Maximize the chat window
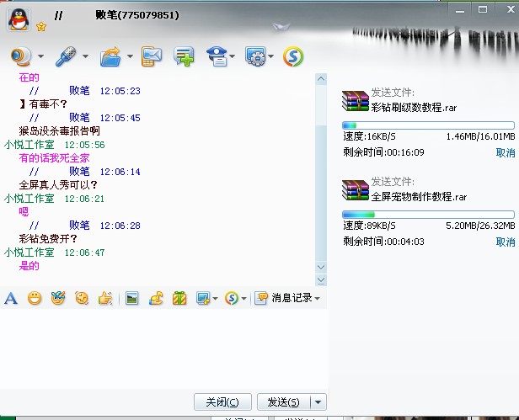Viewport: 519px width, 420px height. [x=483, y=10]
